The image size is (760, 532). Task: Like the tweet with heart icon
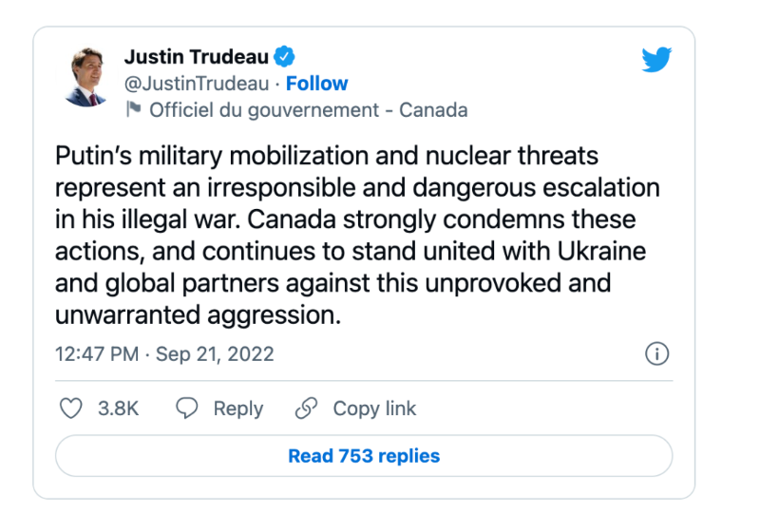point(71,408)
